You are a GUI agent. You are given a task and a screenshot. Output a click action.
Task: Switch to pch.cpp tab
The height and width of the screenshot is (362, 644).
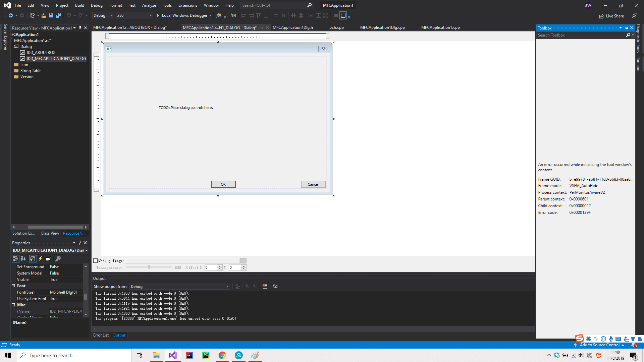336,27
